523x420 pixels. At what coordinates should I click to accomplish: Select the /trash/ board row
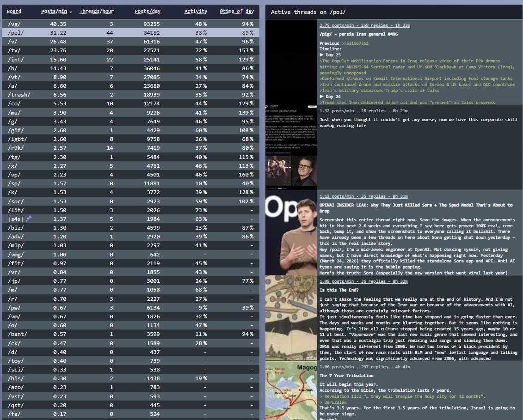click(x=130, y=95)
